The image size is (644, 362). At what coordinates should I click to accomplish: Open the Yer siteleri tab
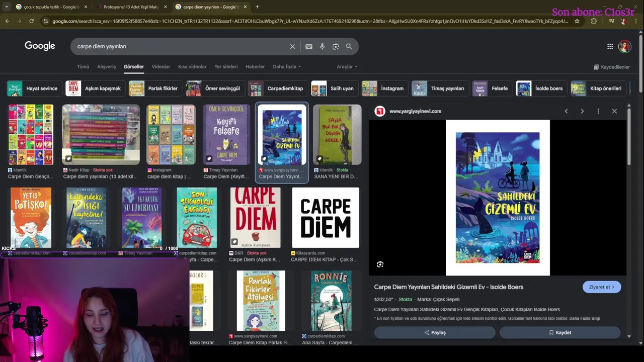pyautogui.click(x=226, y=66)
